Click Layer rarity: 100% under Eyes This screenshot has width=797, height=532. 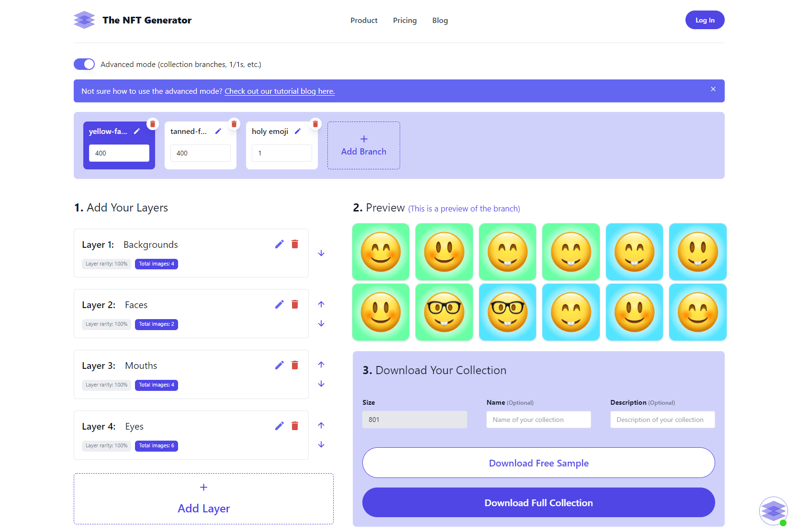[x=106, y=445]
